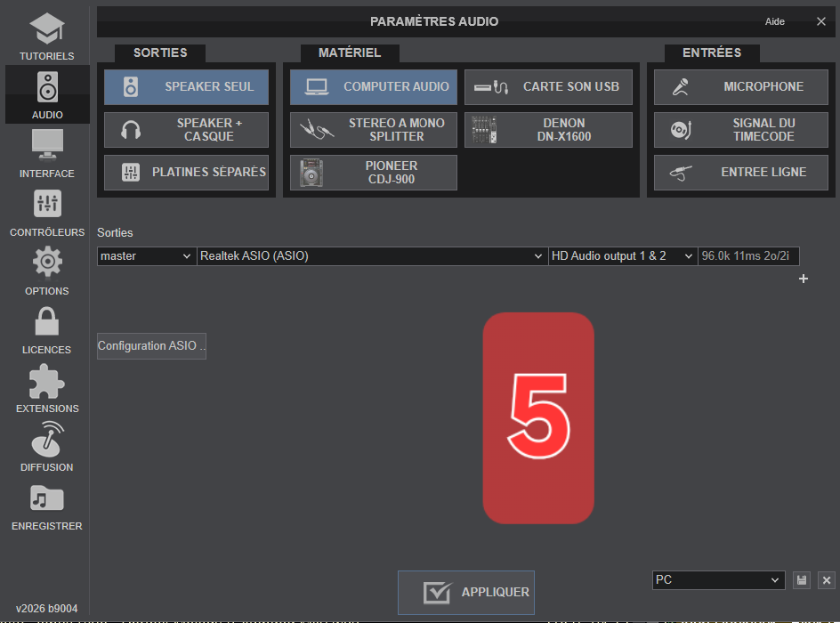This screenshot has height=623, width=840.
Task: Open the Realtek ASIO device dropdown
Action: (372, 256)
